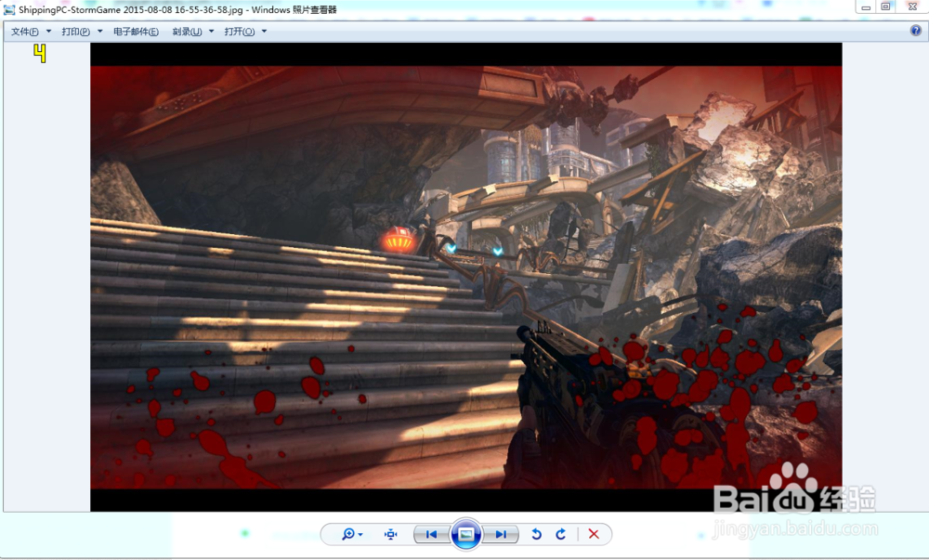The image size is (929, 560).
Task: Expand the 刻录 dropdown arrow
Action: [x=212, y=32]
